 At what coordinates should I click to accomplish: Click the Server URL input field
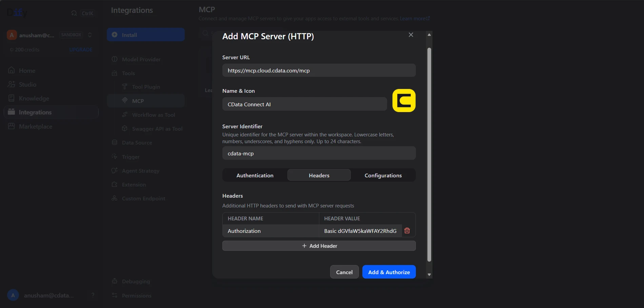[x=319, y=70]
